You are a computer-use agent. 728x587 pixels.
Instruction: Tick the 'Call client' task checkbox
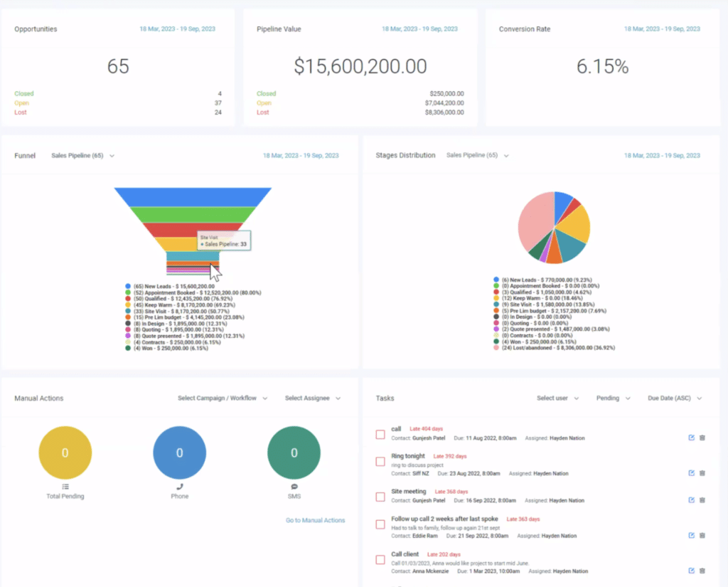(380, 560)
